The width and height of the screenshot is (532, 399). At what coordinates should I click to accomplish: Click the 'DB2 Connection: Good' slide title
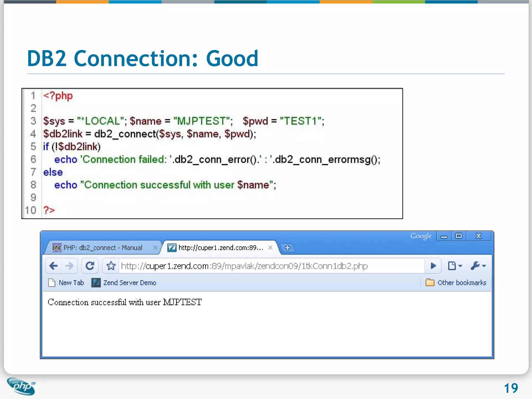click(143, 58)
